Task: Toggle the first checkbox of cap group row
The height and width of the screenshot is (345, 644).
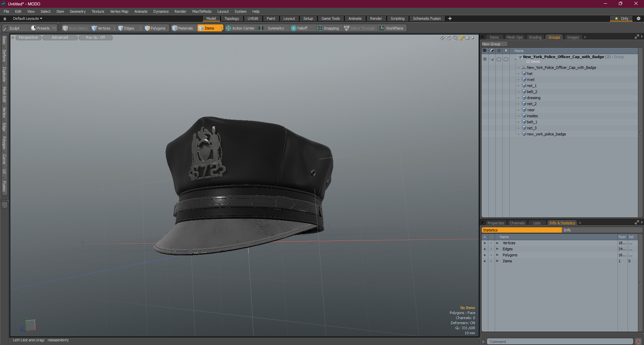Action: click(499, 59)
